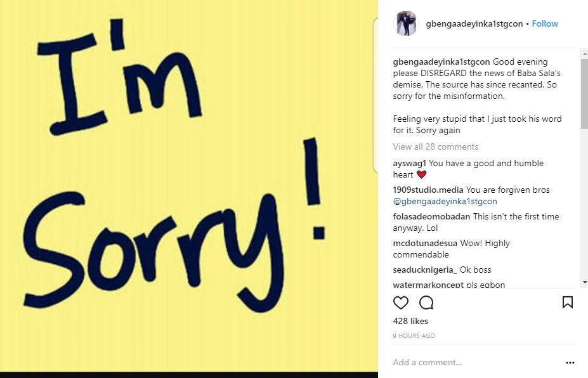The height and width of the screenshot is (378, 588).
Task: Open the mcdotunadesua commenter profile
Action: [425, 243]
